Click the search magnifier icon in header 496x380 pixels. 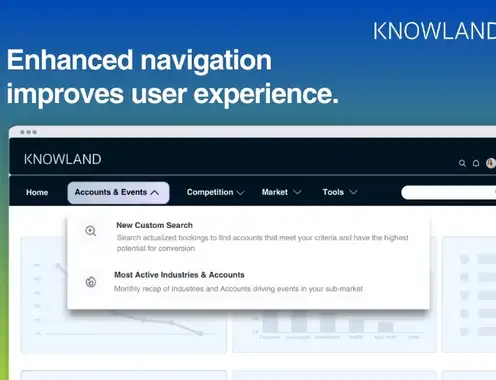coord(462,163)
